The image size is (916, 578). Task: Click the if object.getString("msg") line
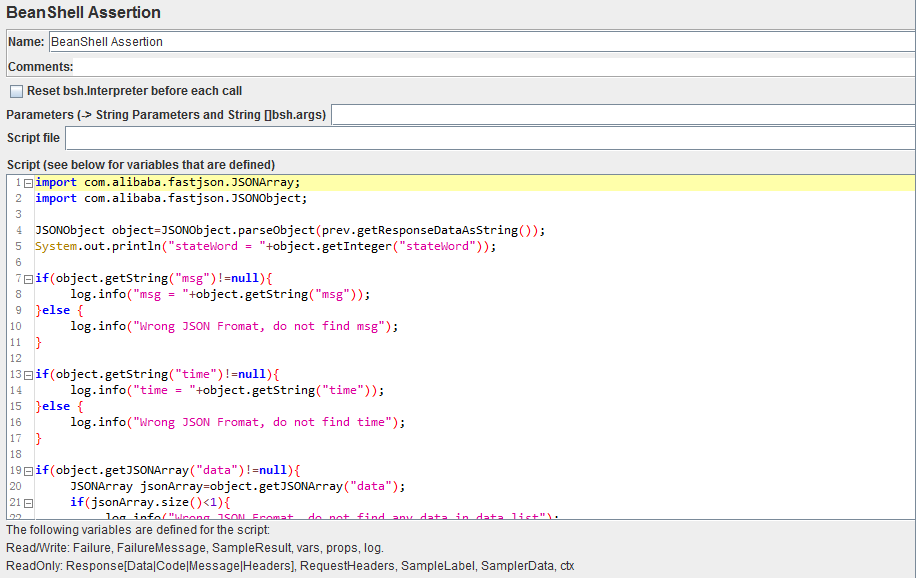[x=154, y=278]
